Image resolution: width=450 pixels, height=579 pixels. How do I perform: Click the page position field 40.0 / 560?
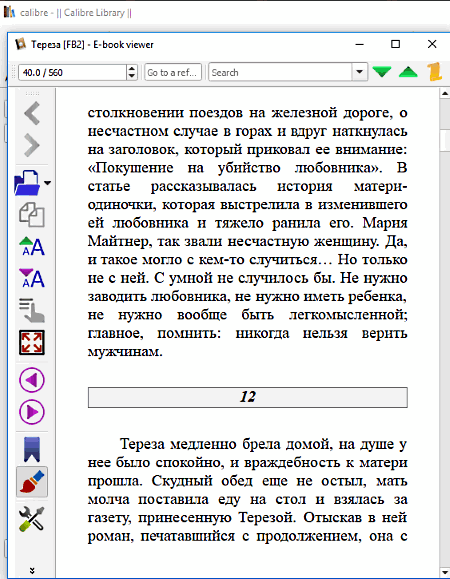72,72
